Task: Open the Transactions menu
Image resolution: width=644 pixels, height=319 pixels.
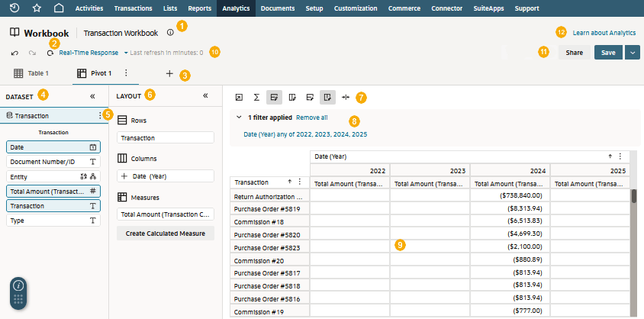Action: 133,8
